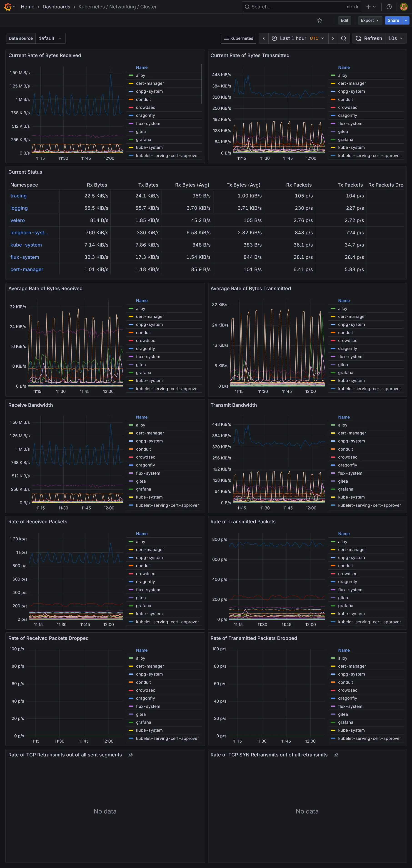Click the panel info icon on TCP Retransmits panel
Screen dimensions: 412x868
(x=130, y=755)
